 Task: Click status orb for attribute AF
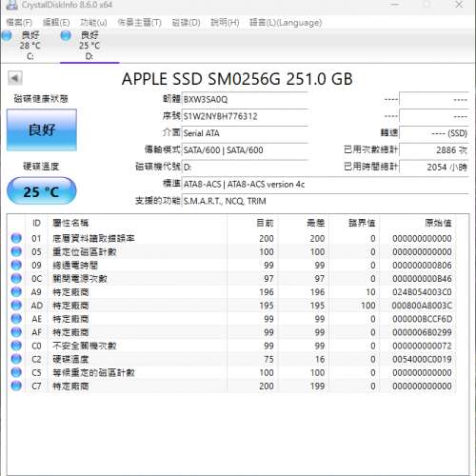pos(16,332)
